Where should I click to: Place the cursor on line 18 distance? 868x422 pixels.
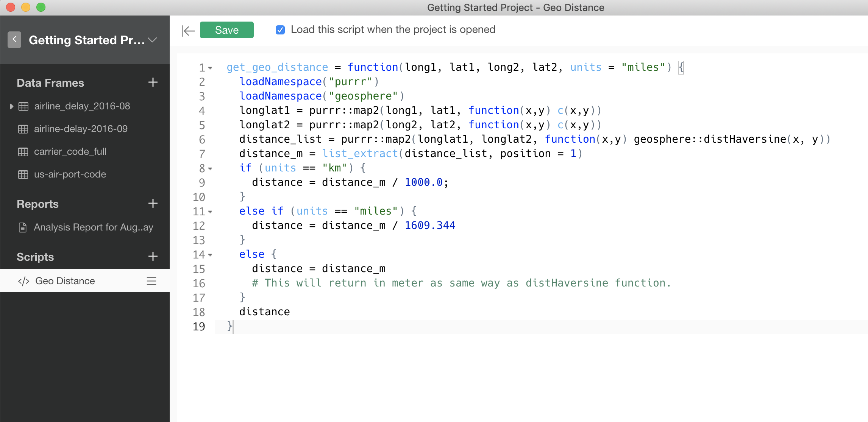click(x=264, y=312)
